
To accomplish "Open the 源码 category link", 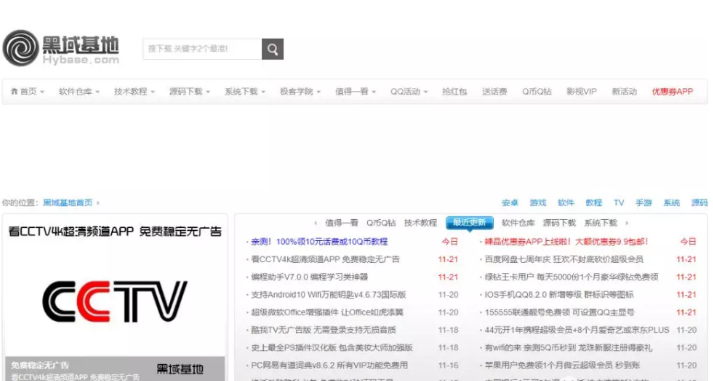I will click(699, 203).
